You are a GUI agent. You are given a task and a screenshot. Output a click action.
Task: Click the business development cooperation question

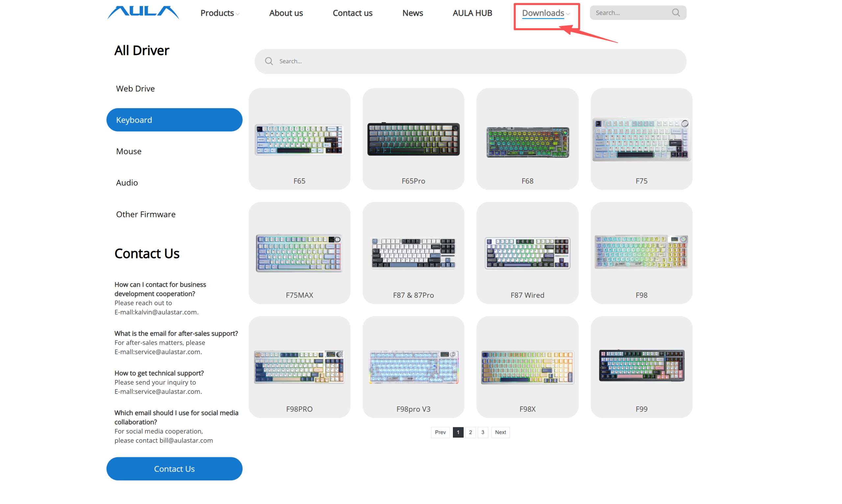(160, 289)
